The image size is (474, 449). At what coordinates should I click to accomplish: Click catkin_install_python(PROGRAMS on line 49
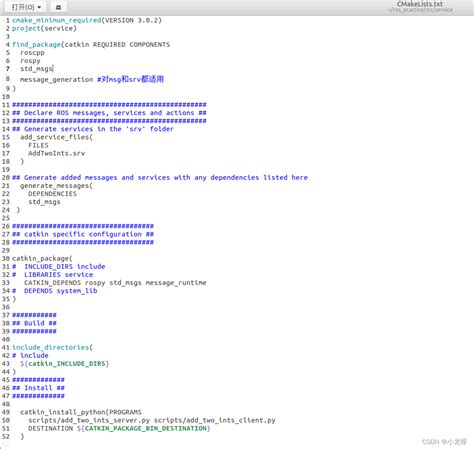pos(81,412)
